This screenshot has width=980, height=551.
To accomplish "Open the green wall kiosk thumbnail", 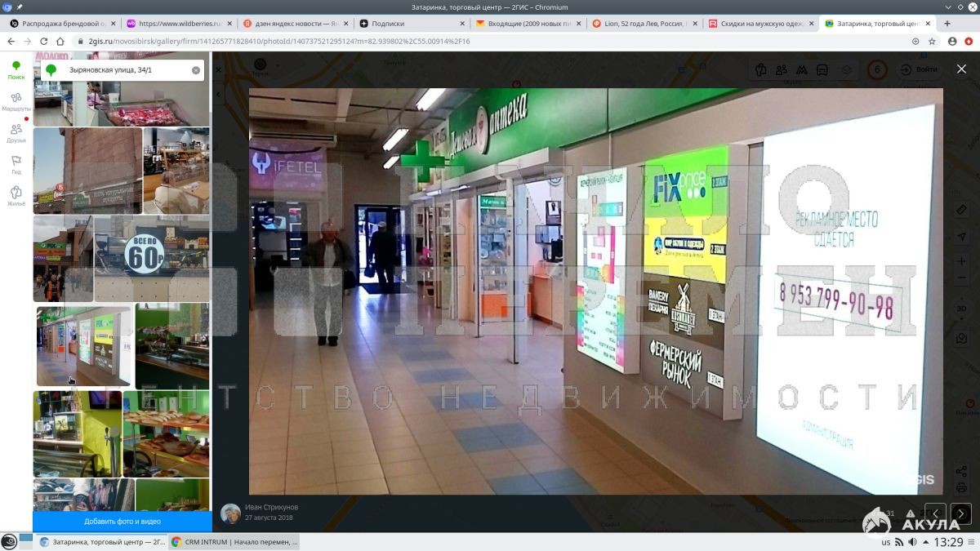I will [78, 433].
